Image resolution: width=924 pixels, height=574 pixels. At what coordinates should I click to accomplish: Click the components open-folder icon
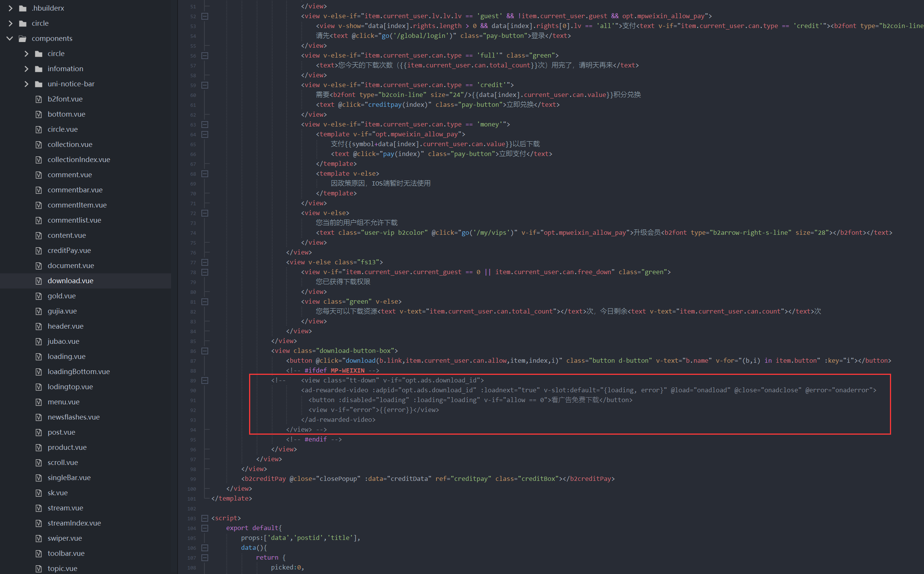23,38
